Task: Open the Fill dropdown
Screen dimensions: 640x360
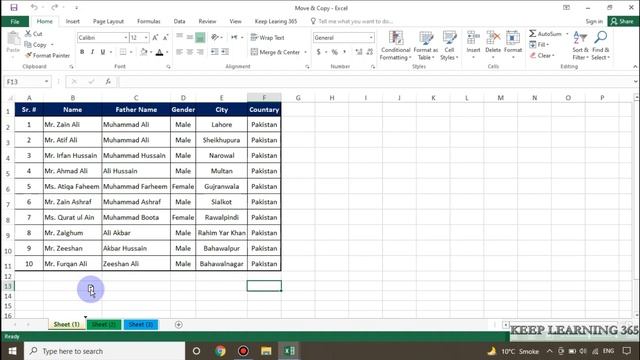Action: pos(539,44)
